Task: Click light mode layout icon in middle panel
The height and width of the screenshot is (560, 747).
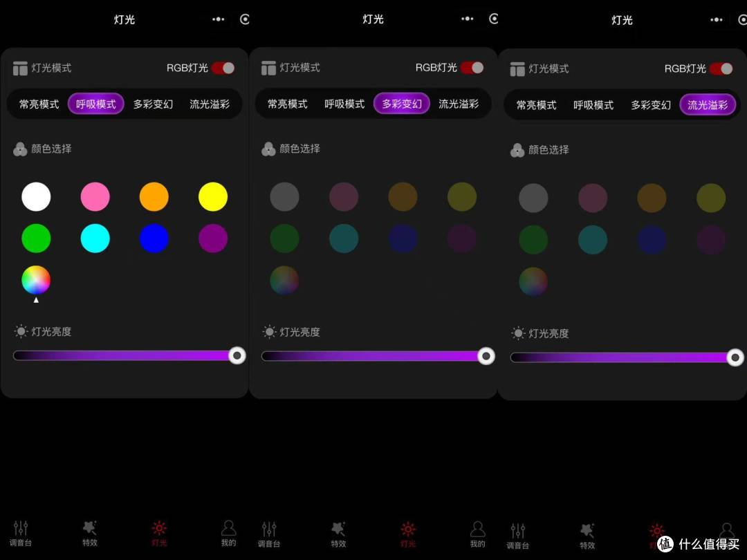Action: [x=268, y=68]
